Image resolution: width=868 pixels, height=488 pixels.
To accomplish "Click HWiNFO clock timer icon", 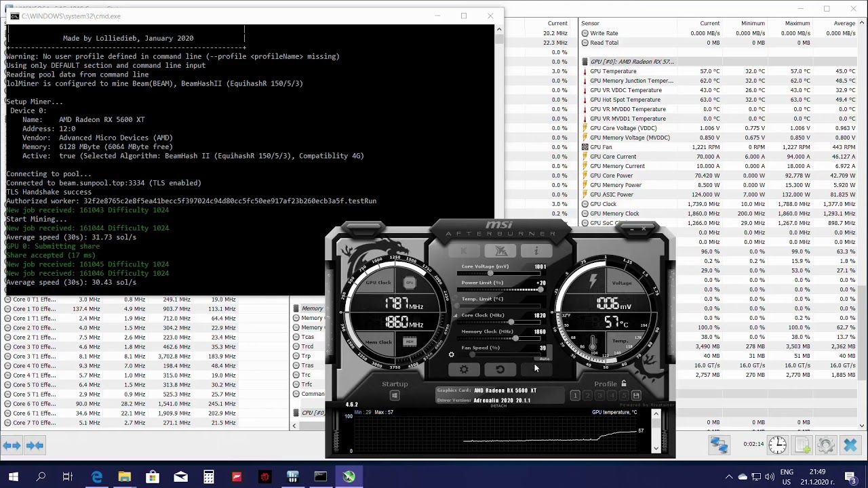I will pyautogui.click(x=777, y=445).
